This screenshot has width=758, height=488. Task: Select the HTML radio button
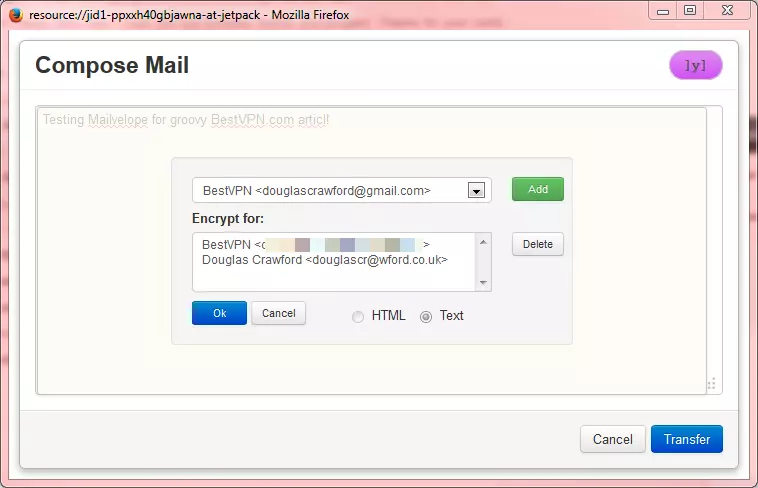point(358,317)
